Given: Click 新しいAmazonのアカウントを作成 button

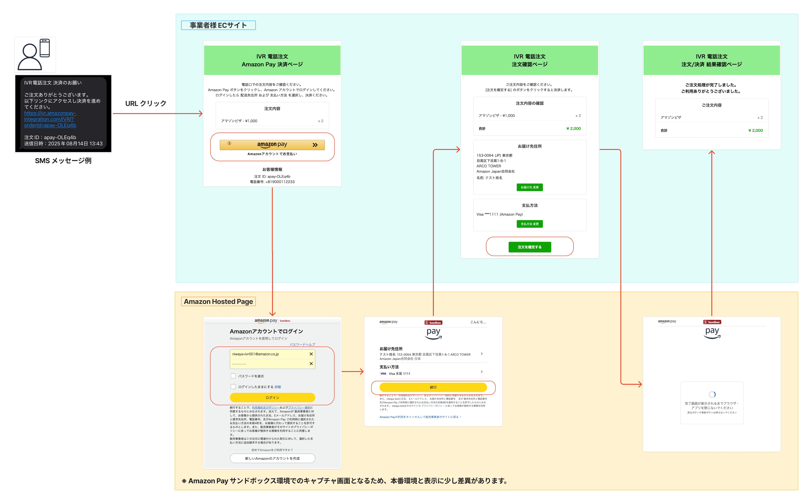Looking at the screenshot, I should 272,458.
